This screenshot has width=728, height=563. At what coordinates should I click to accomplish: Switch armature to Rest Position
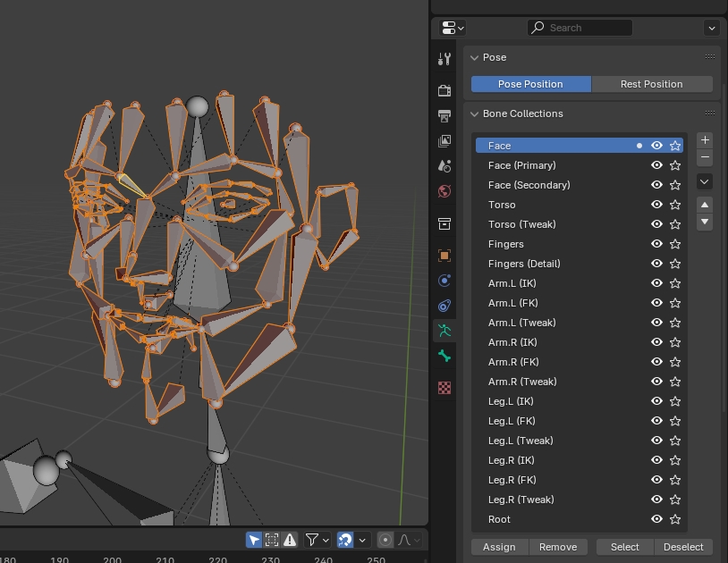[651, 84]
